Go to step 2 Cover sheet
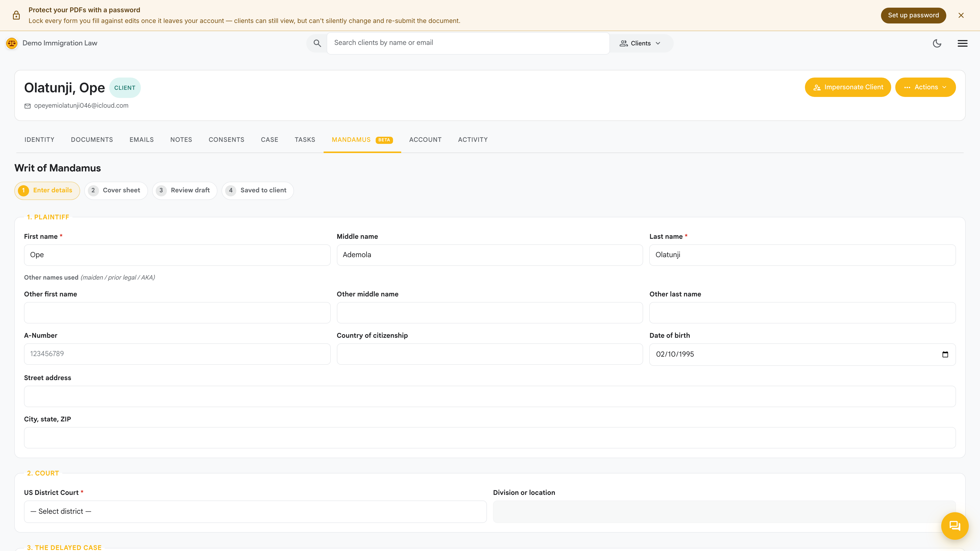Screen dimensions: 980x551 coord(116,191)
